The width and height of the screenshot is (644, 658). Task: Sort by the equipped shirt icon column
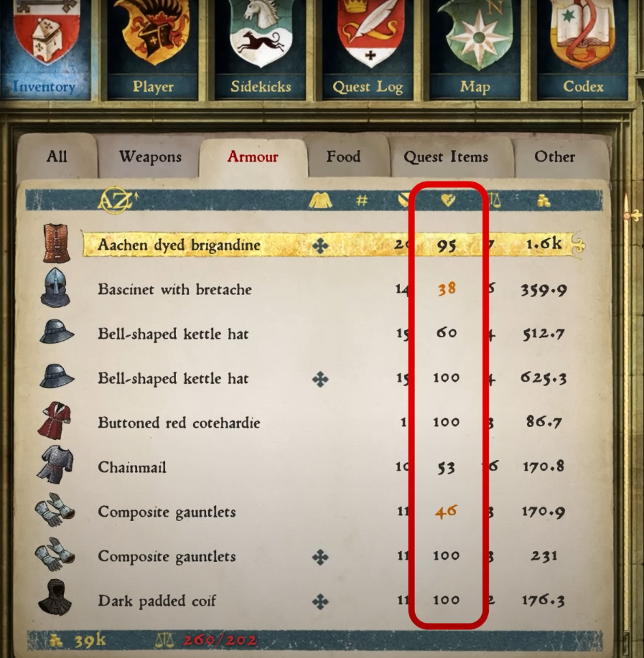[320, 201]
